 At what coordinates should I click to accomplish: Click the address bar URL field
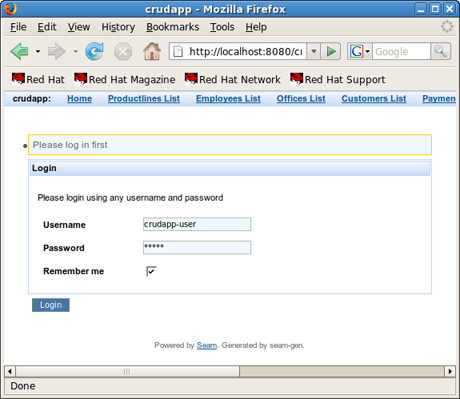click(245, 51)
